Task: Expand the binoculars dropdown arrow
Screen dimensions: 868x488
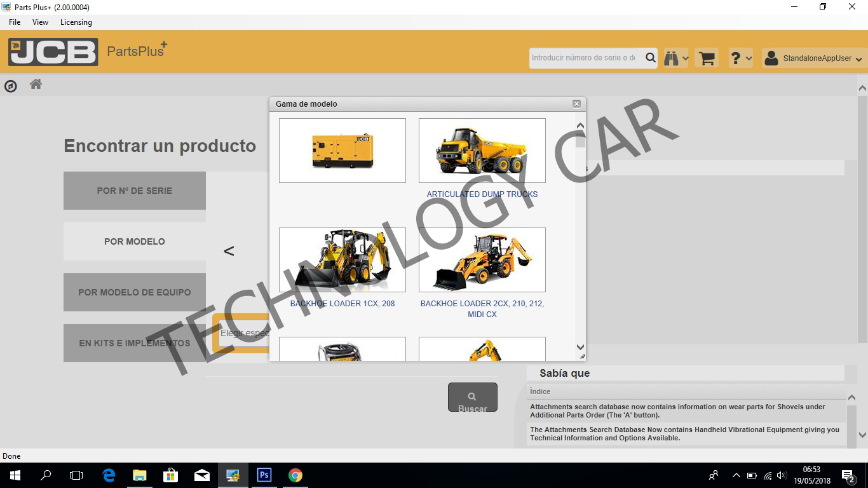Action: [x=684, y=59]
